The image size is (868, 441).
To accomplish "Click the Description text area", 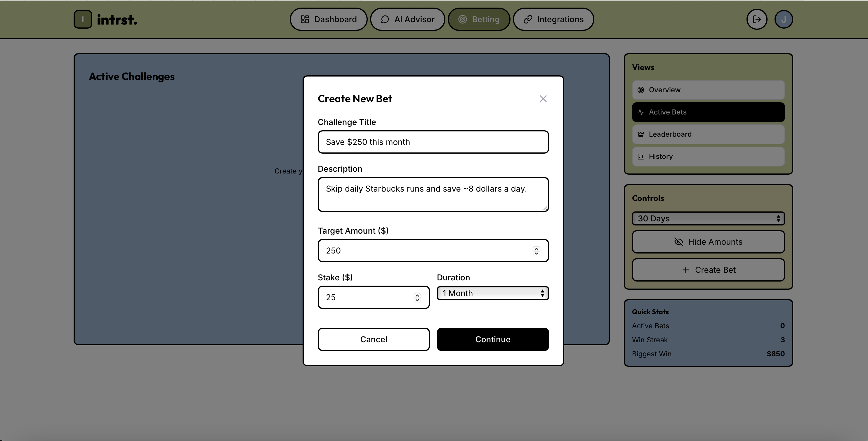I will coord(433,195).
